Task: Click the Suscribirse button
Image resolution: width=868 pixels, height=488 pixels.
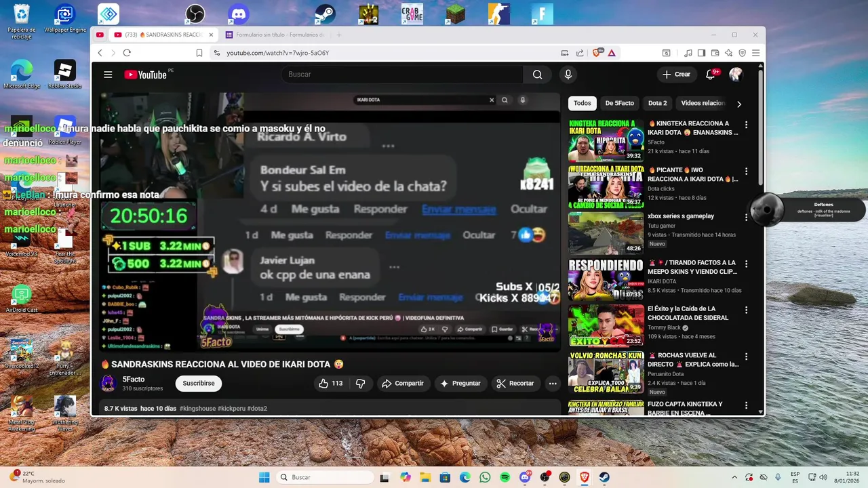Action: click(x=199, y=384)
